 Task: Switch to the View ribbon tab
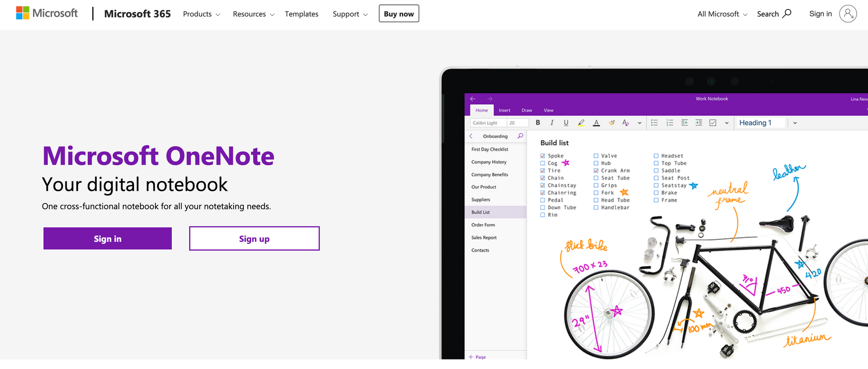[x=549, y=110]
